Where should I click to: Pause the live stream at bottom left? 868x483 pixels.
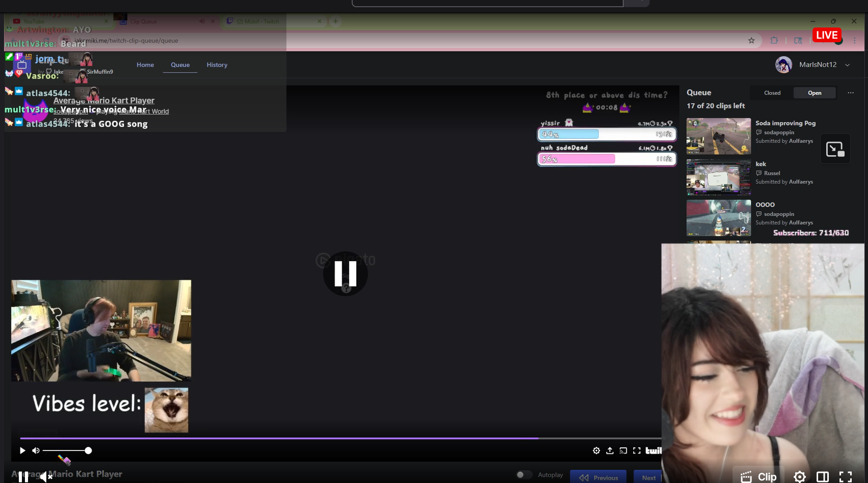click(x=23, y=477)
